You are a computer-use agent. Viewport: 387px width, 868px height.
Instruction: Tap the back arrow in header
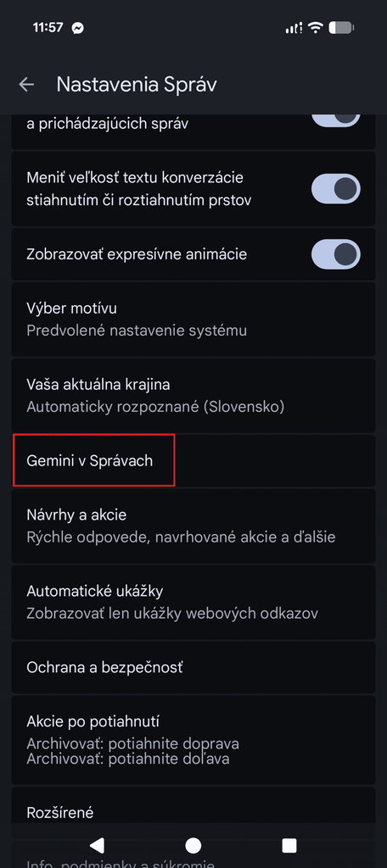26,85
